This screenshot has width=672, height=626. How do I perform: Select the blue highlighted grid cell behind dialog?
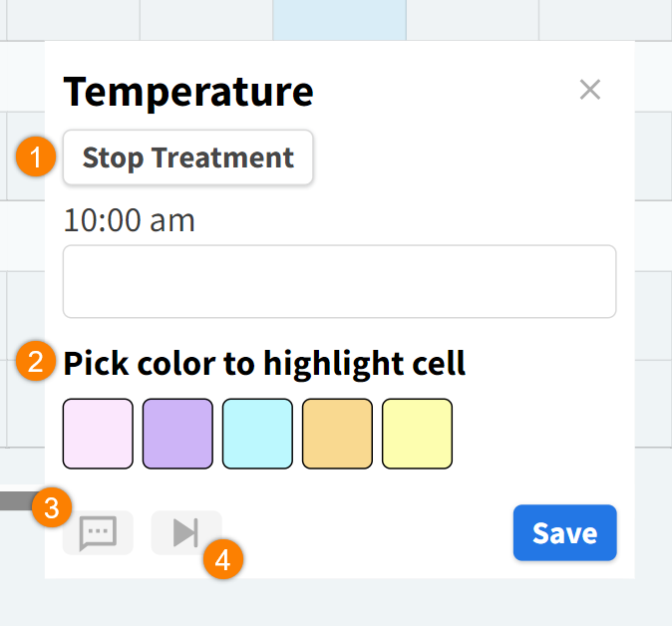tap(339, 19)
